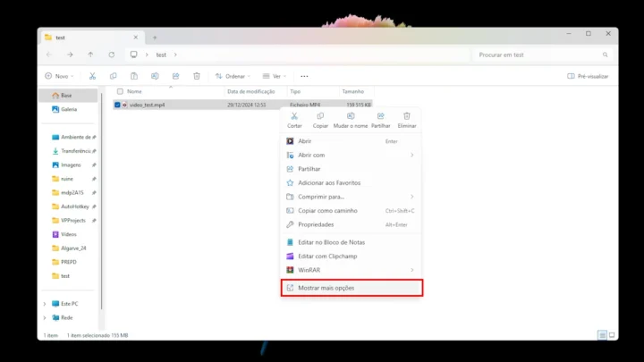Click toolbar delete trash icon
This screenshot has height=362, width=644.
click(x=197, y=76)
